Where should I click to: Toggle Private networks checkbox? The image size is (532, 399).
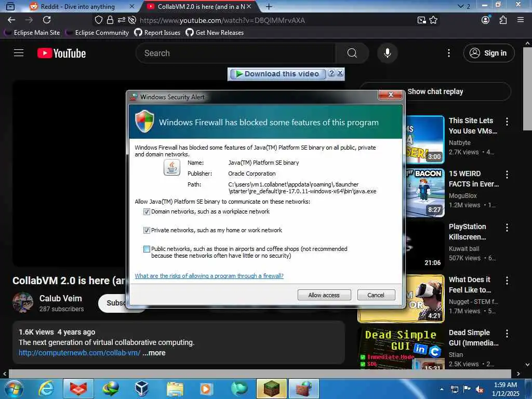pos(147,230)
